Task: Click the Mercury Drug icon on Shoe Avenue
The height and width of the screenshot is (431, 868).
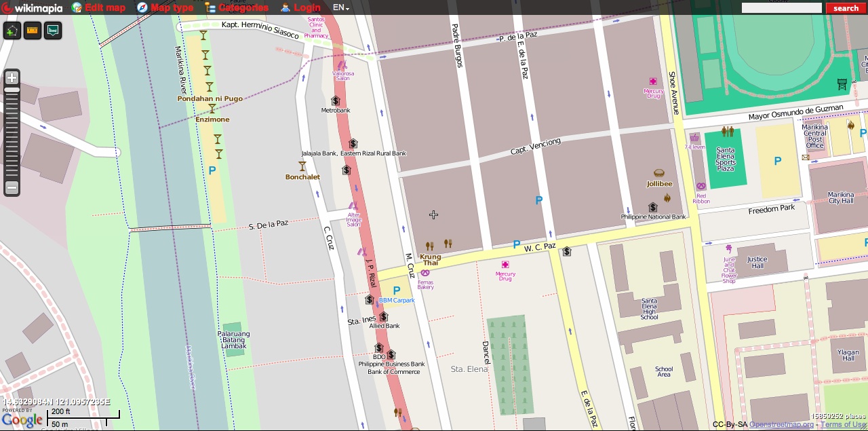Action: pos(653,81)
